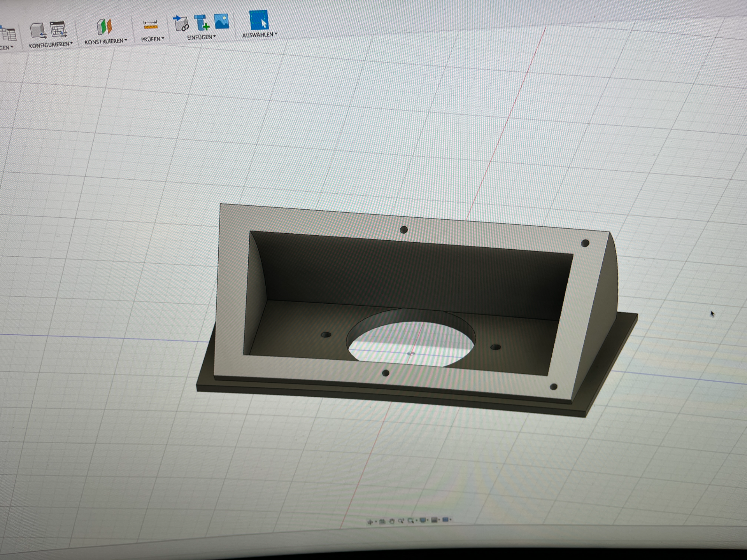Expand the PRÜFEN dropdown
This screenshot has width=747, height=560.
point(153,39)
